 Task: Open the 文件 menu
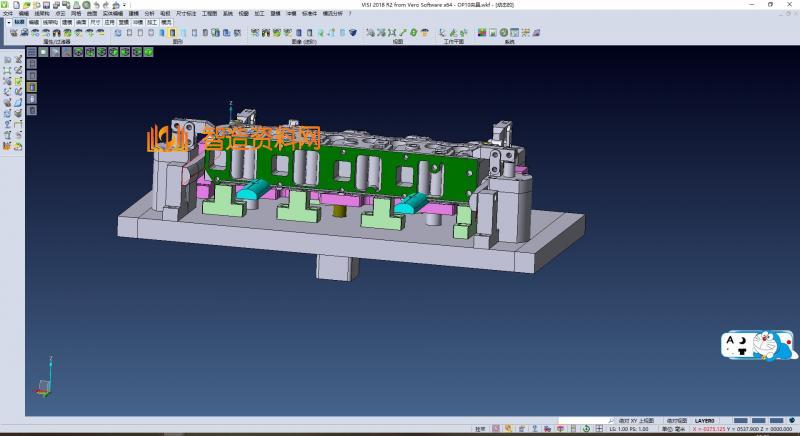[8, 13]
